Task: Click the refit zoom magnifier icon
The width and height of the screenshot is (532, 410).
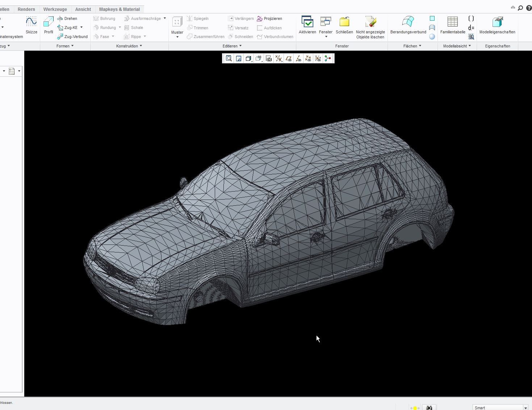Action: pos(229,58)
